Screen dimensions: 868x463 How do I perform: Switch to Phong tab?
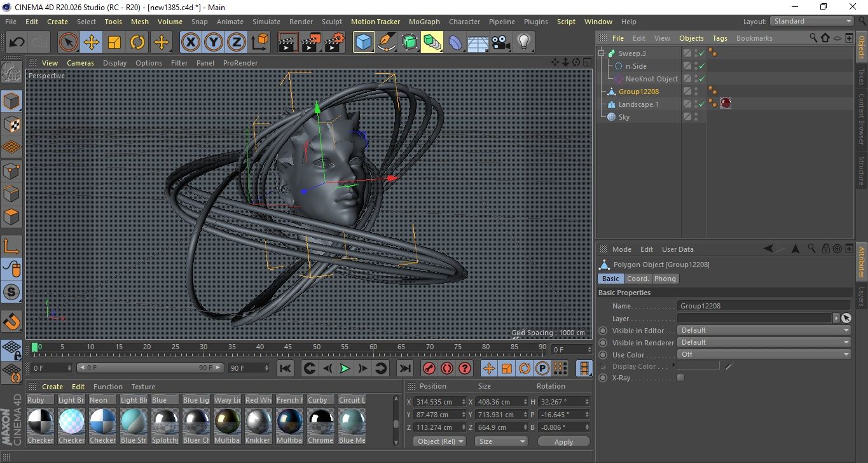tap(665, 279)
